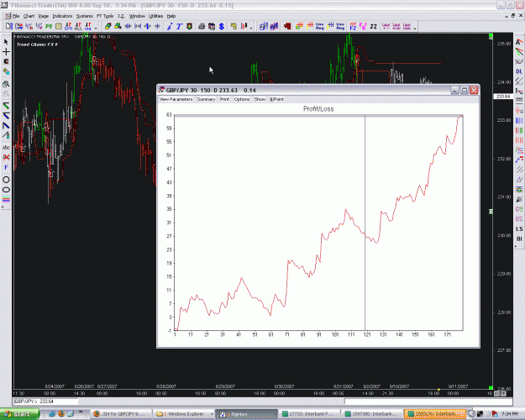
Task: Open the Utilities menu
Action: [155, 16]
